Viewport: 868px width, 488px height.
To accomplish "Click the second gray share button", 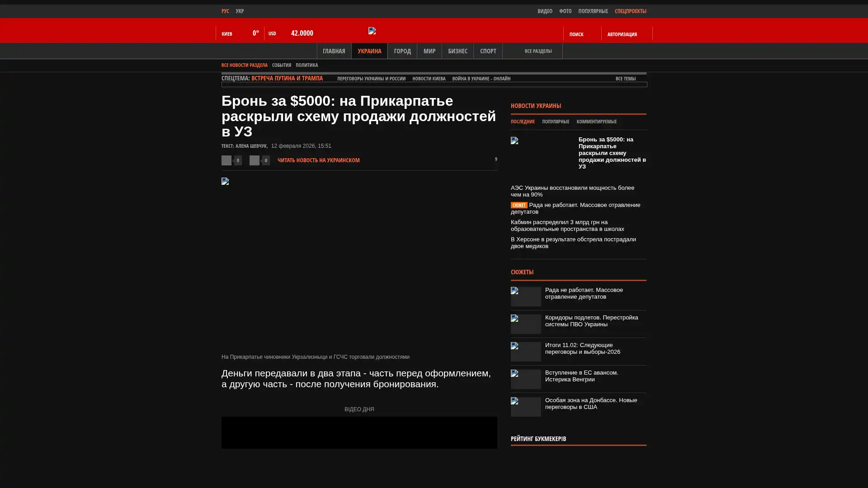I will coord(255,160).
